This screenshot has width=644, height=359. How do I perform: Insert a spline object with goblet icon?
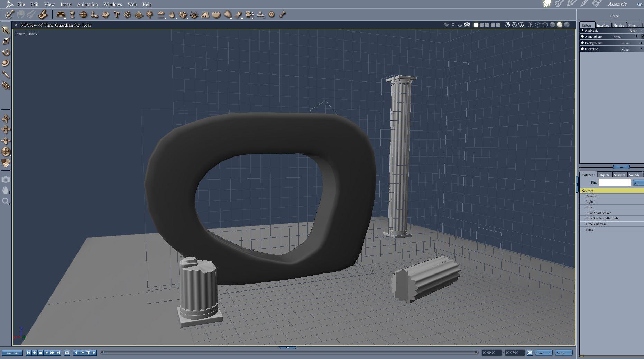(72, 15)
